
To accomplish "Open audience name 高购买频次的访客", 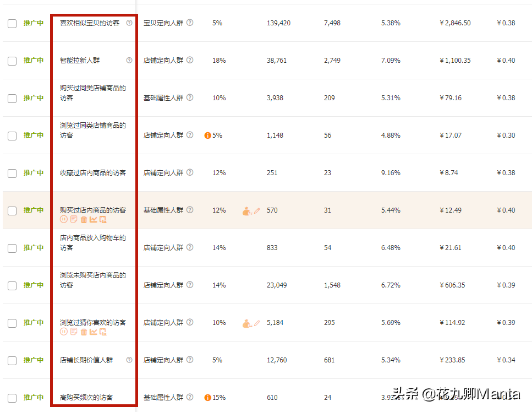I will click(x=86, y=397).
